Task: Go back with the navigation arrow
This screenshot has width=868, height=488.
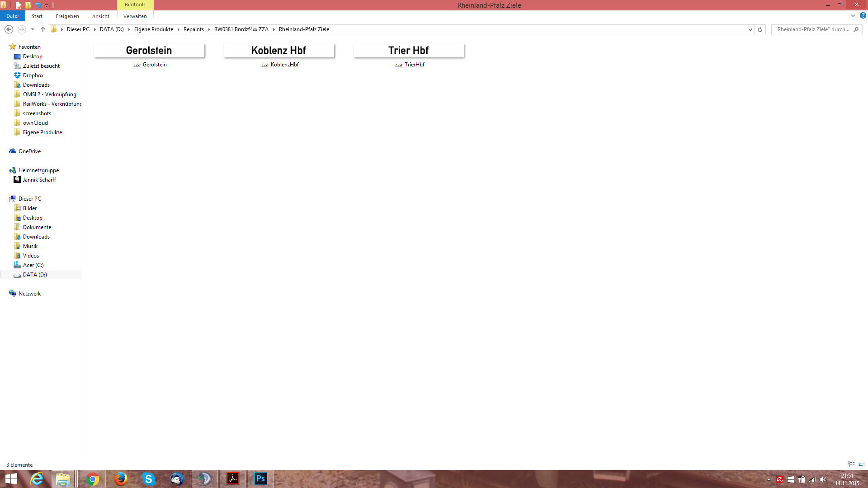Action: pyautogui.click(x=9, y=29)
